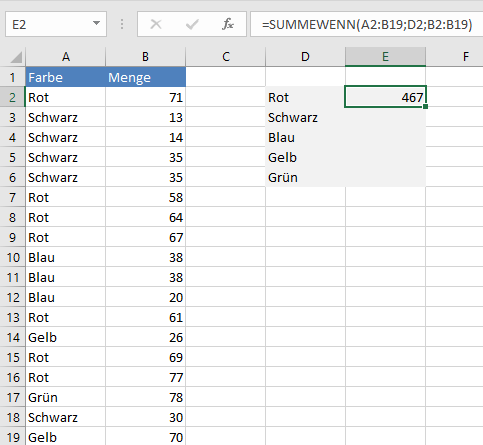Click the formula bar resize dots handle

[x=122, y=24]
